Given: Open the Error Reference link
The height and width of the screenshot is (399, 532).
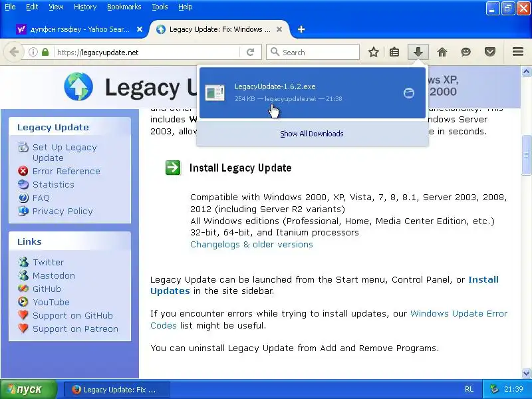Looking at the screenshot, I should (x=66, y=171).
